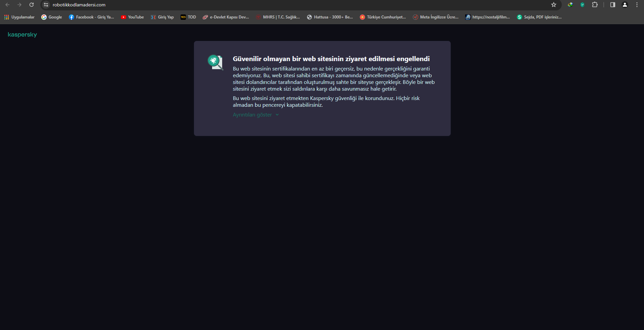Open the MHRS T.C. Sağlık bookmark
This screenshot has width=644, height=330.
(278, 17)
